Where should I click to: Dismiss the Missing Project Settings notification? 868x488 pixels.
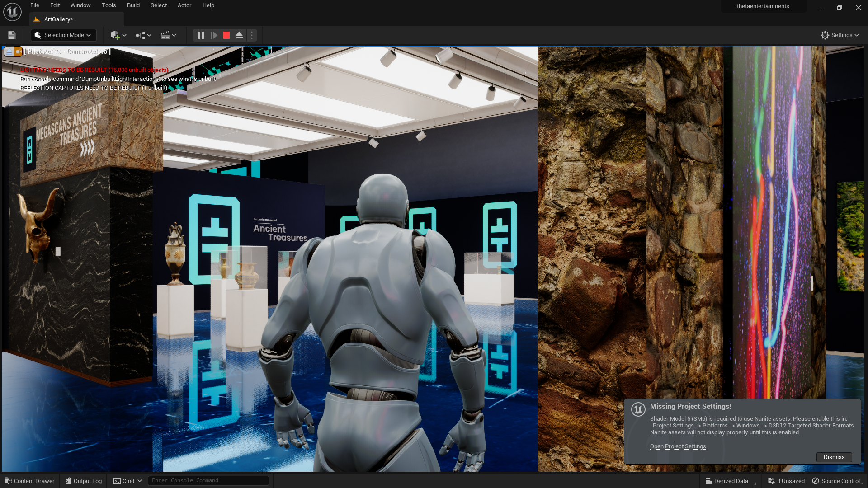(x=834, y=457)
